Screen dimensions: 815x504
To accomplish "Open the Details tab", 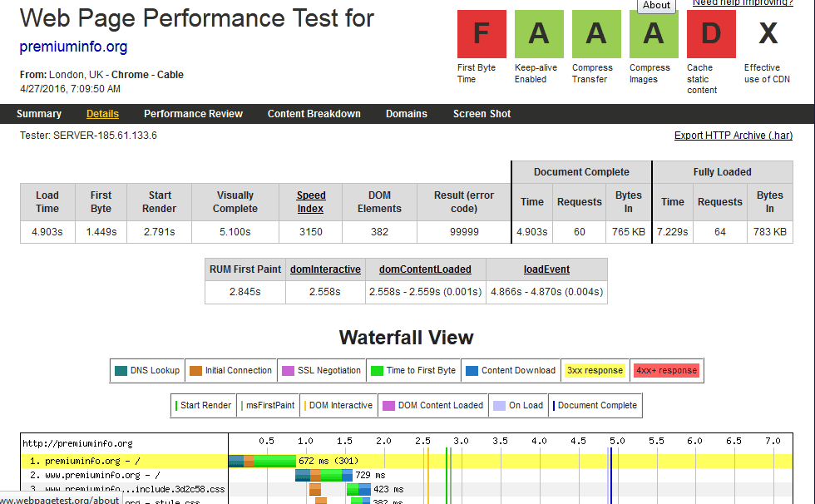I will pos(102,114).
